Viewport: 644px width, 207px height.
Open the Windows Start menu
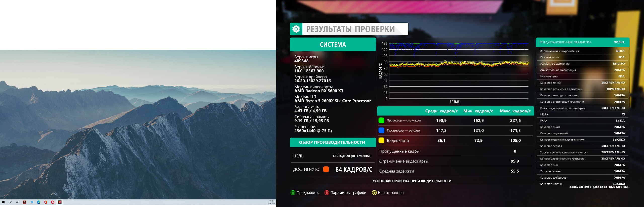tap(3, 202)
